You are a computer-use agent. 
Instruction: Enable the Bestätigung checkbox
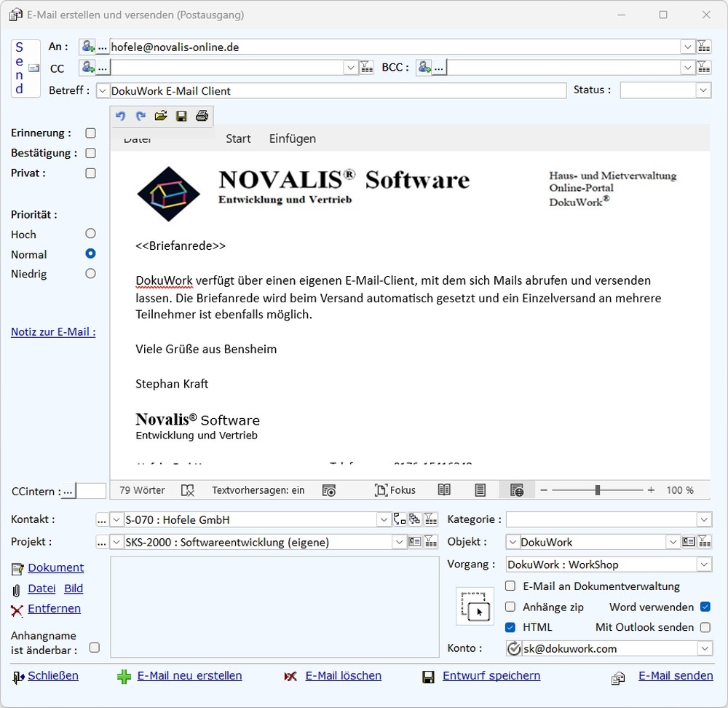[90, 153]
